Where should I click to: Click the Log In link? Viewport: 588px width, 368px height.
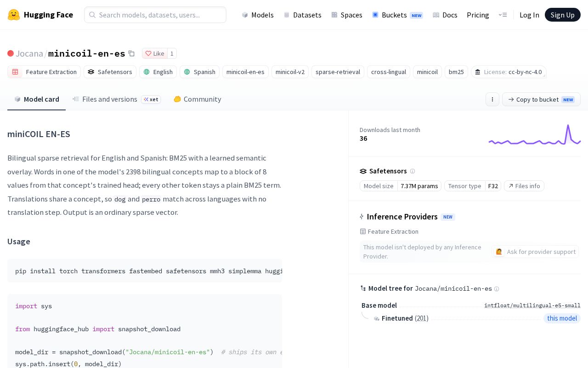pos(529,15)
